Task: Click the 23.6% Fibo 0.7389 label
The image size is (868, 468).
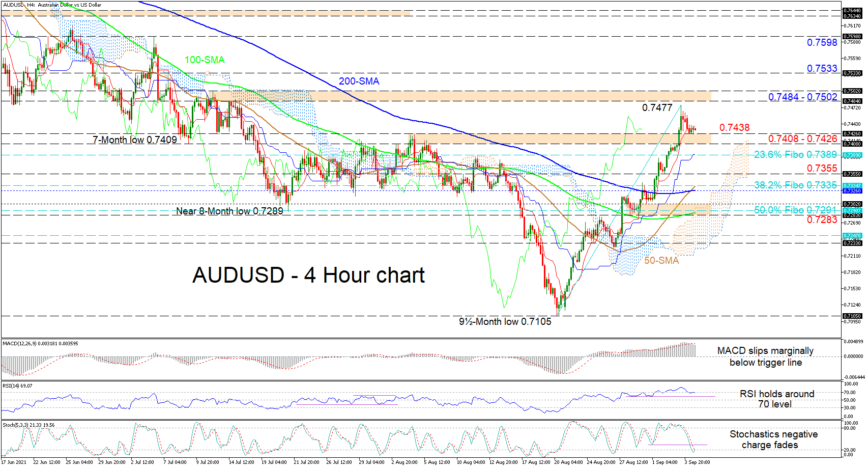Action: pyautogui.click(x=796, y=154)
